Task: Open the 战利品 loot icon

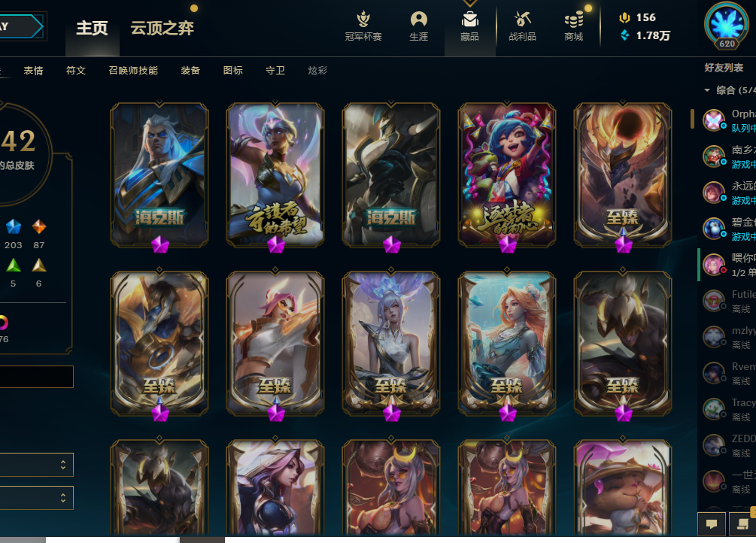Action: click(522, 20)
